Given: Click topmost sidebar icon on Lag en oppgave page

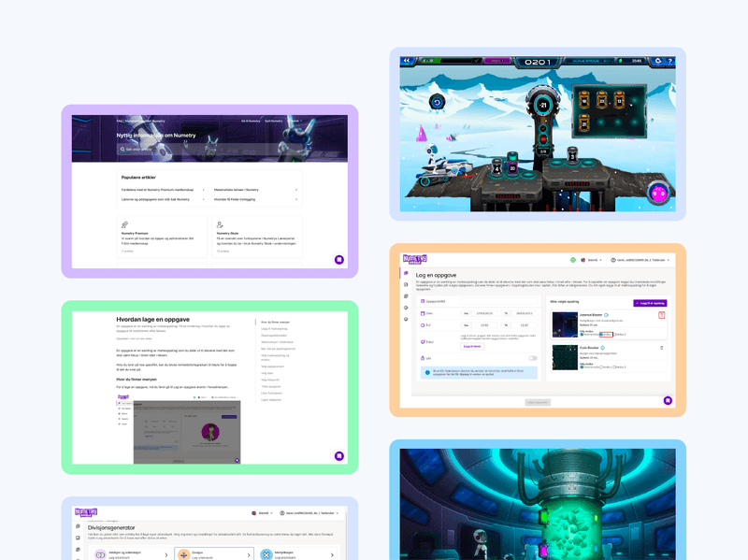Looking at the screenshot, I should [x=406, y=273].
